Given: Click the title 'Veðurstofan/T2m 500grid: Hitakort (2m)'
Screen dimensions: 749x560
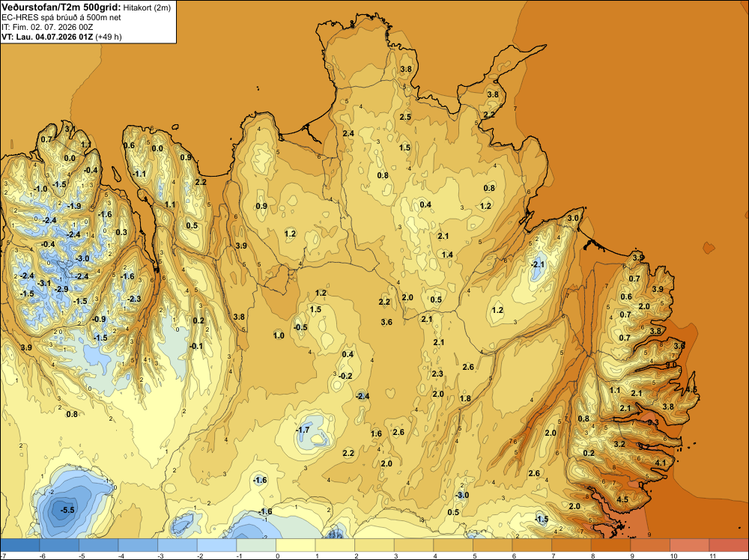Looking at the screenshot, I should tap(86, 7).
